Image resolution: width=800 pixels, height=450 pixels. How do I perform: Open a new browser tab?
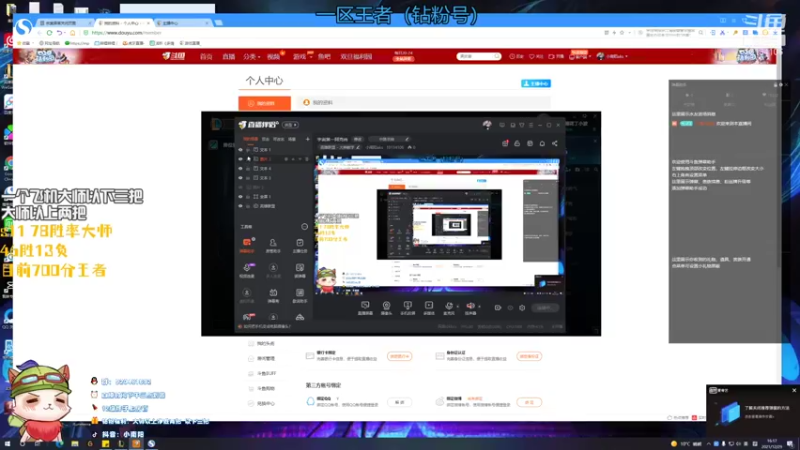pyautogui.click(x=219, y=22)
